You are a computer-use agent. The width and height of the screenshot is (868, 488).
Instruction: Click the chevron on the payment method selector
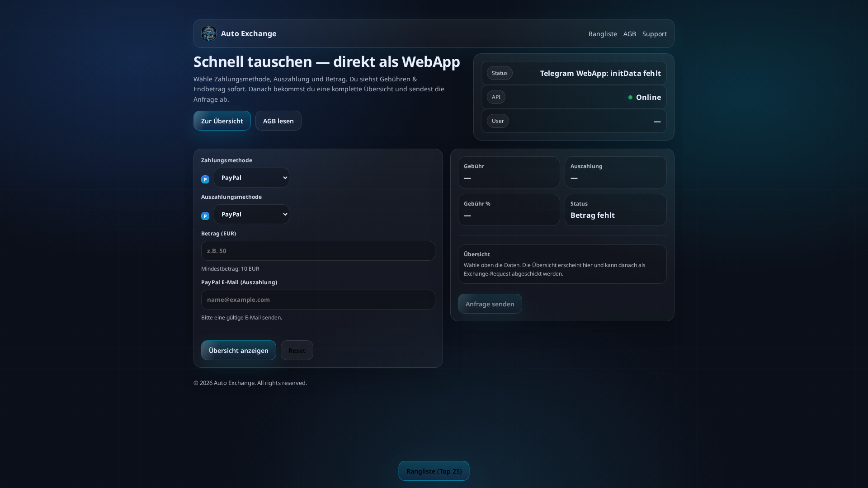284,178
